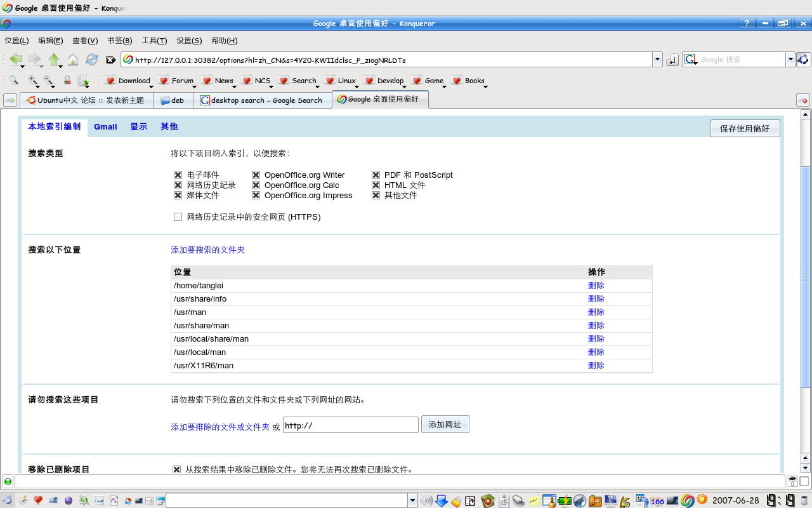Open the KDE menu on the taskbar
Image resolution: width=812 pixels, height=508 pixels.
[x=7, y=500]
